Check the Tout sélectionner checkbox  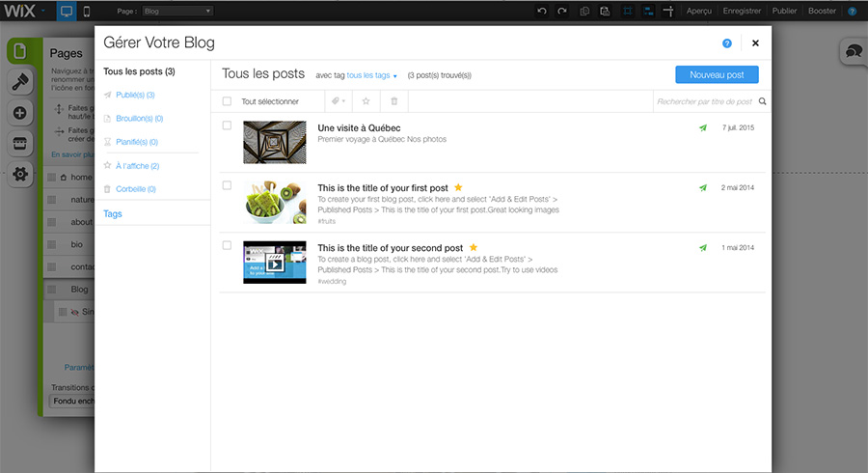click(227, 101)
